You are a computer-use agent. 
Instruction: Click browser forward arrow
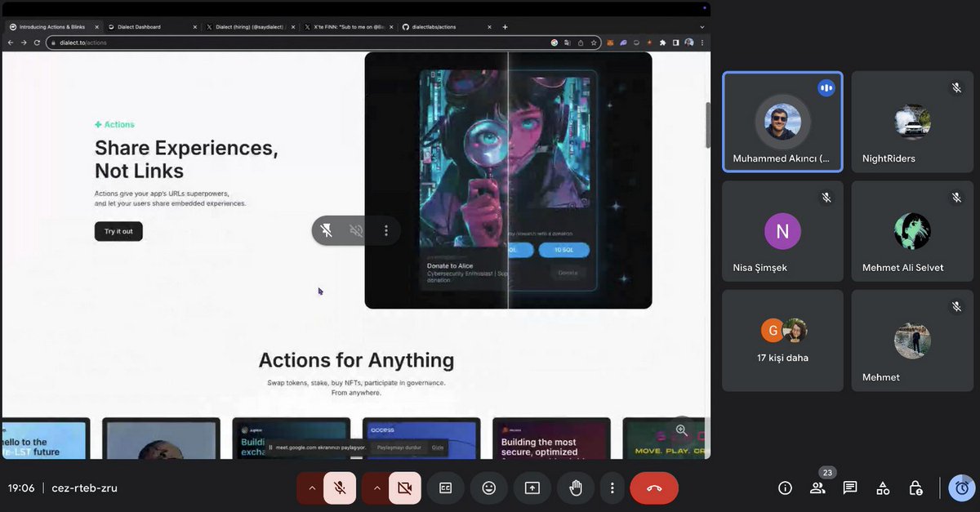coord(24,42)
